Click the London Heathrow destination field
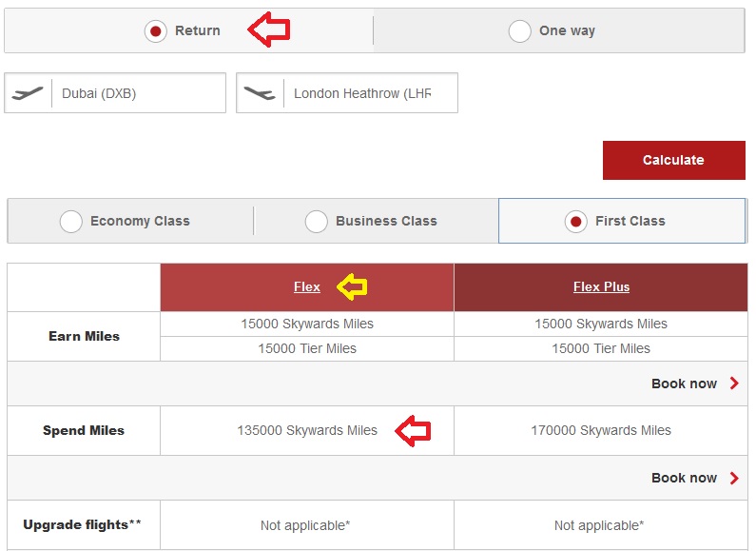756x551 pixels. click(361, 93)
